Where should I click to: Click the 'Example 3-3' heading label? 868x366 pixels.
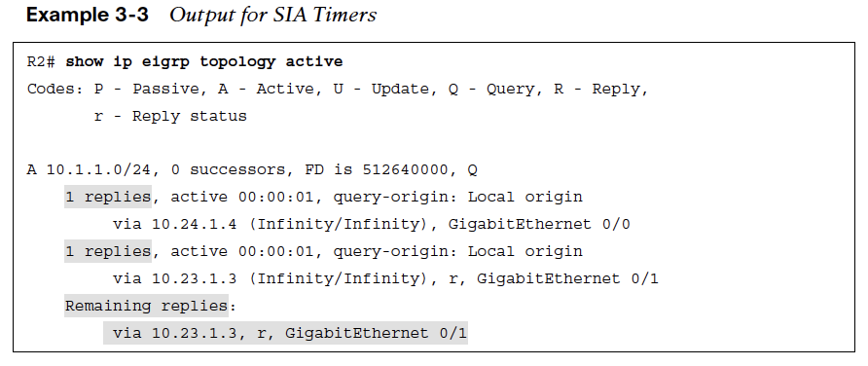(88, 15)
